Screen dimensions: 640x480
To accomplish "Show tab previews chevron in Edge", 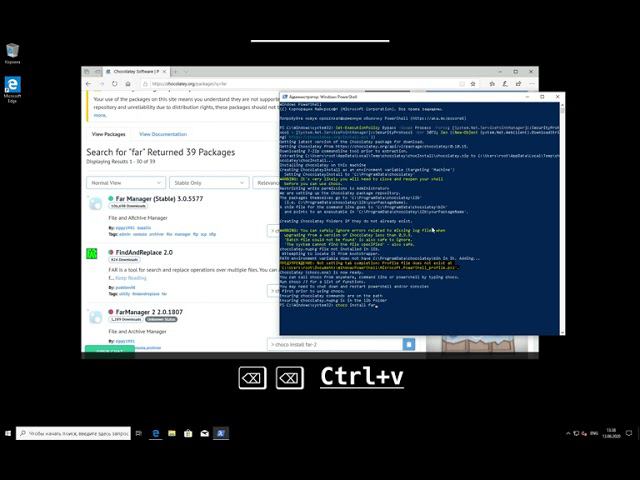I will pos(186,71).
